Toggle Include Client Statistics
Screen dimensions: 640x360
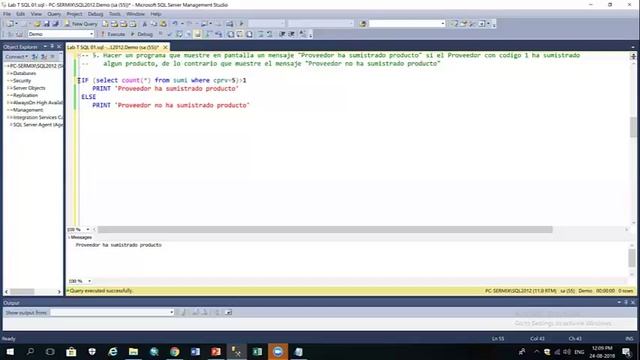pos(219,34)
